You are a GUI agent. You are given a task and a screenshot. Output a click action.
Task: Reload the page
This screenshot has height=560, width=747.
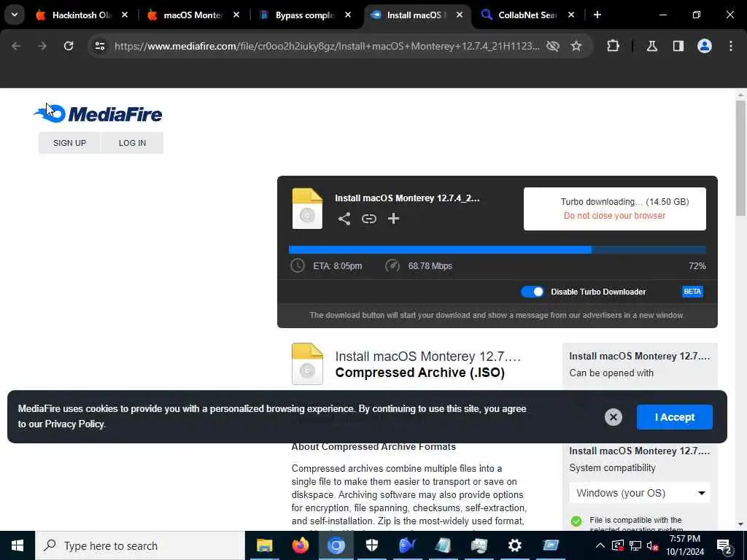[69, 46]
